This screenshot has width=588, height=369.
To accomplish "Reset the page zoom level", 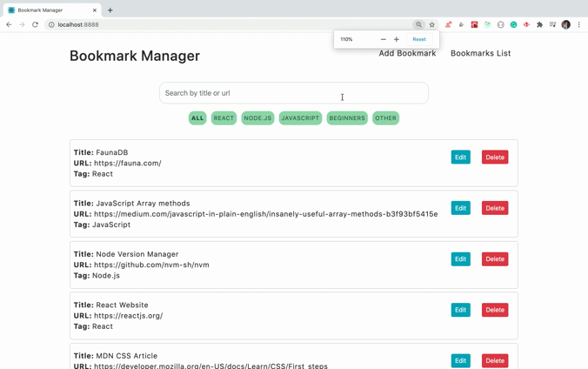I will coord(419,39).
